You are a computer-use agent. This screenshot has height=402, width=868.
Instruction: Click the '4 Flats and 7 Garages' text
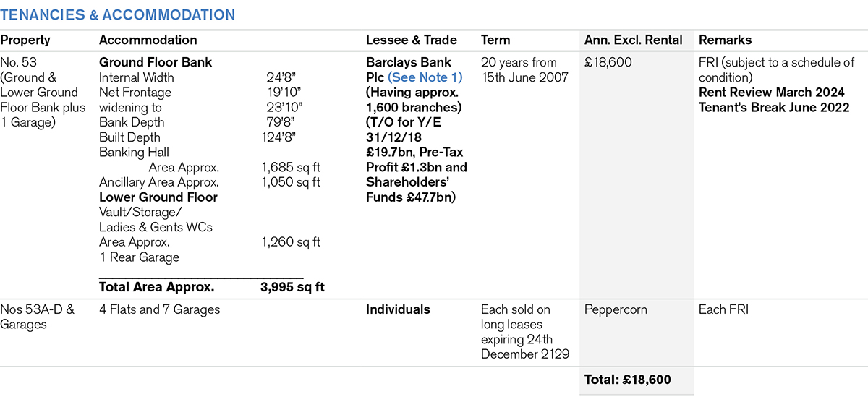(x=160, y=309)
